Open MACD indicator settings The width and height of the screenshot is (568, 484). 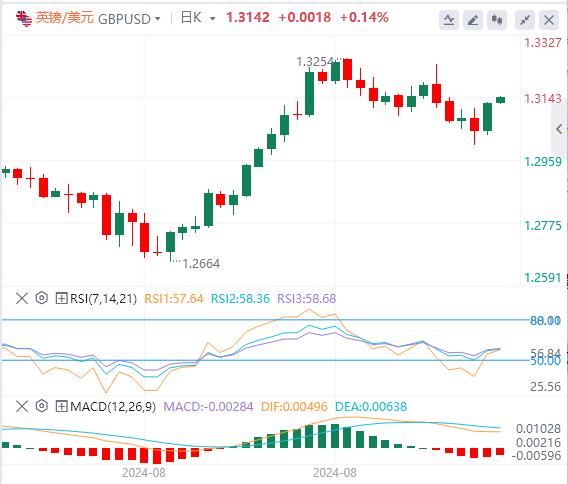42,406
